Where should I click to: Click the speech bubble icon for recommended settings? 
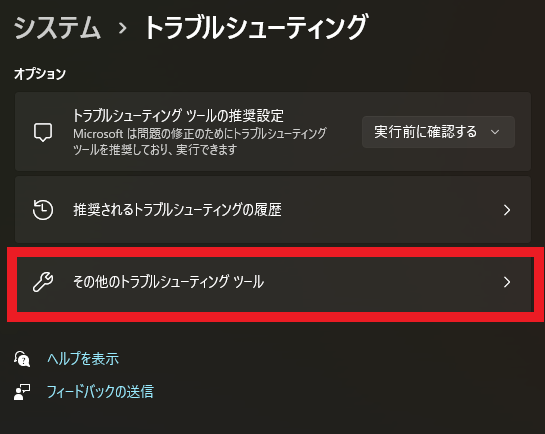pos(43,132)
